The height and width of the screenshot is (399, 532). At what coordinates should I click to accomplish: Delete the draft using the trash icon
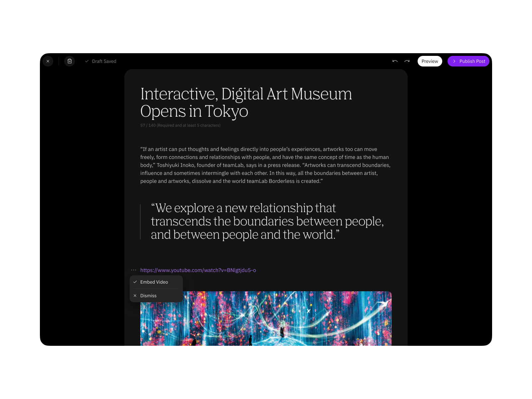point(69,61)
